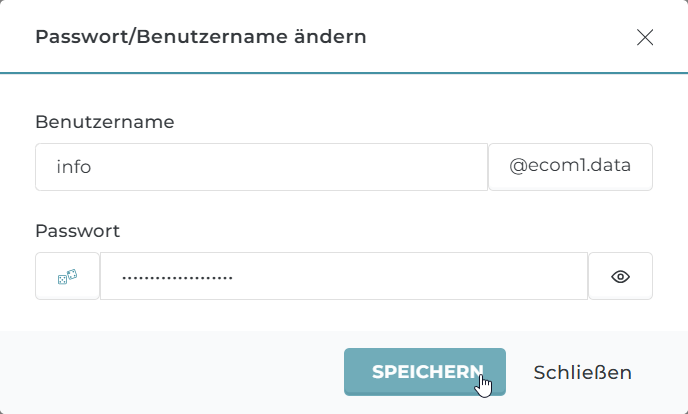Click the Schließen link
This screenshot has height=414, width=688.
(582, 372)
